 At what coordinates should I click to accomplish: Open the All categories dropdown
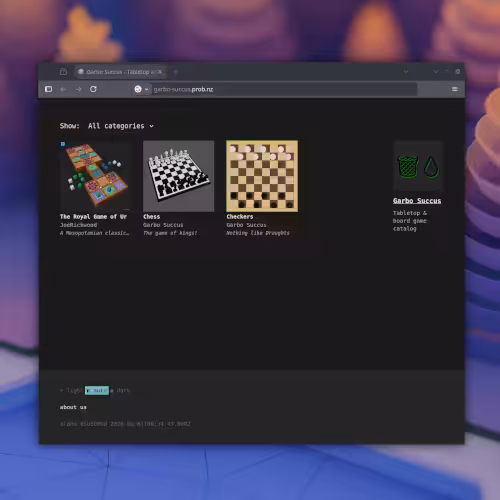(121, 126)
